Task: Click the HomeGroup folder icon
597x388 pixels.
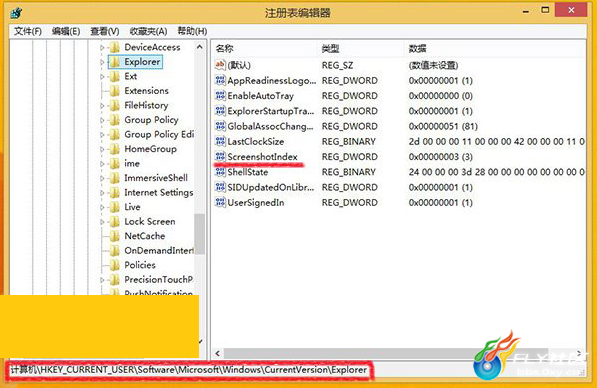Action: pyautogui.click(x=115, y=149)
